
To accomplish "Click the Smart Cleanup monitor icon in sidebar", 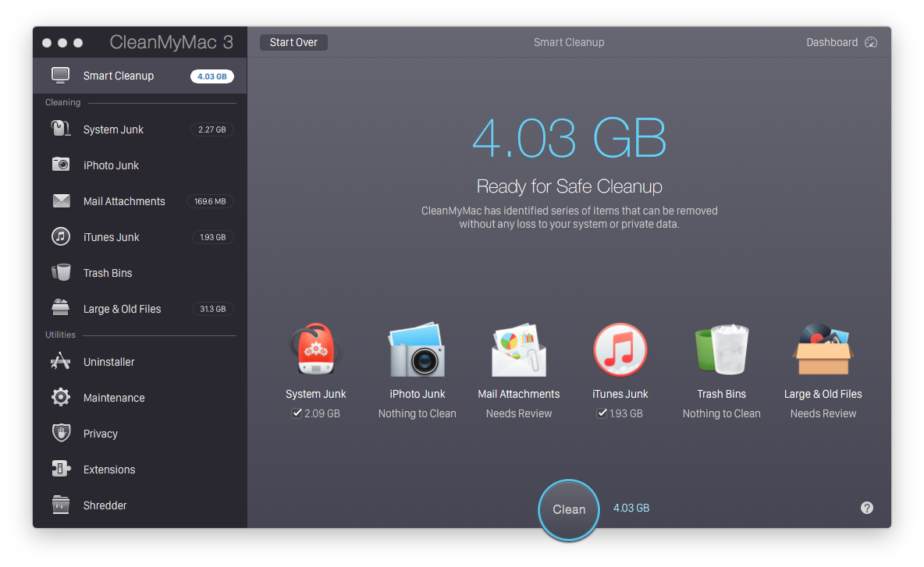I will click(60, 76).
